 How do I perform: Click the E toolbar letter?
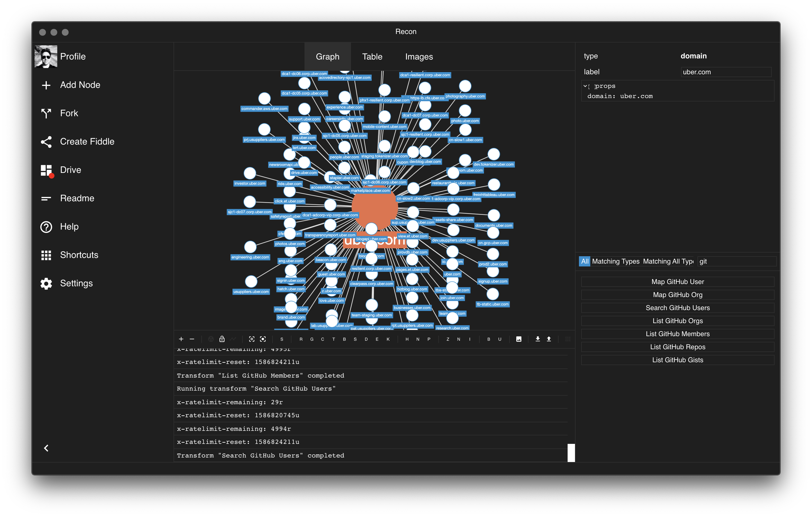point(377,339)
